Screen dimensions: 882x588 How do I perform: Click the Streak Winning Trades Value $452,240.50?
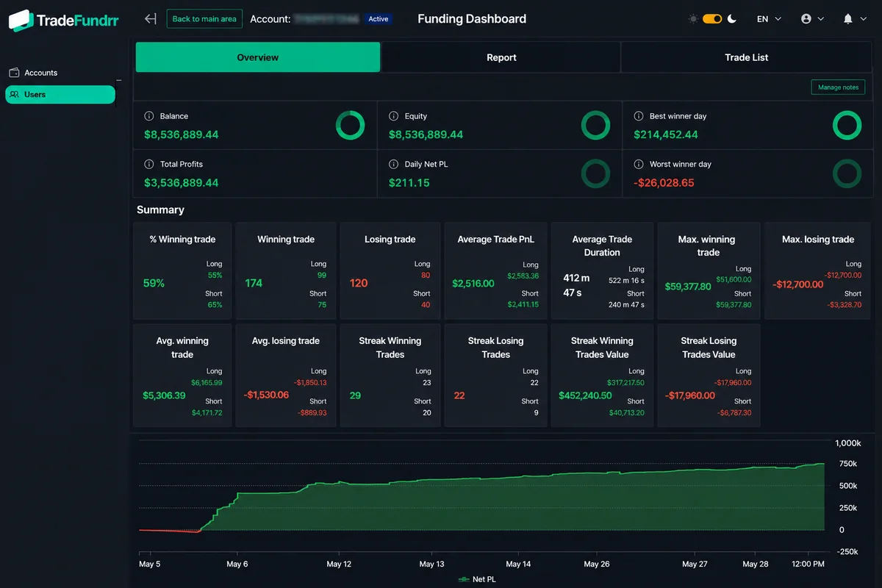pyautogui.click(x=585, y=395)
